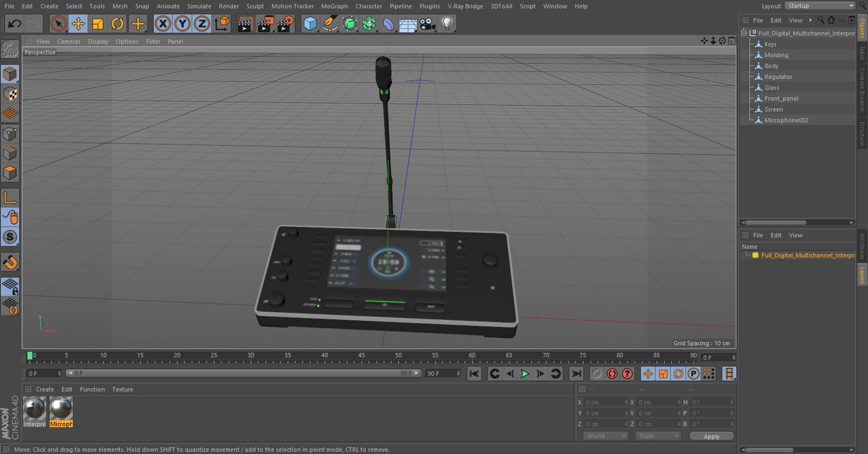Screen dimensions: 868x454
Task: Select the Microphone002 object in tree
Action: click(786, 120)
